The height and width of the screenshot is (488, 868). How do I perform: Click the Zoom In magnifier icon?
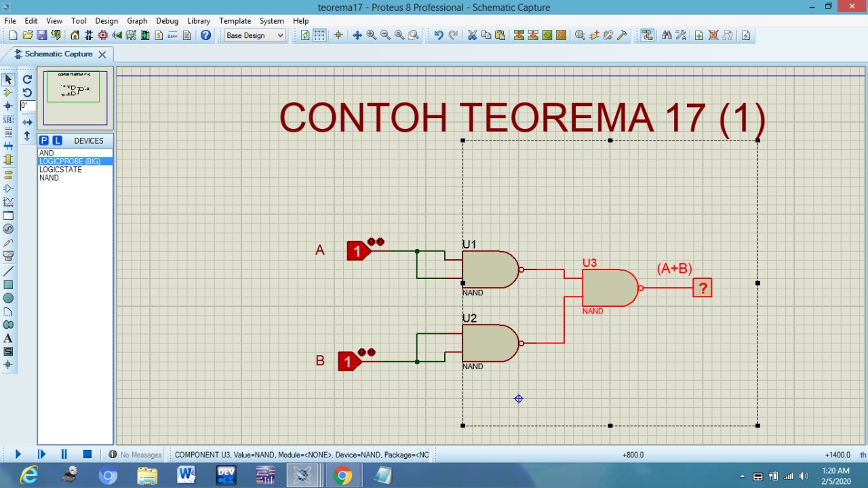tap(372, 35)
